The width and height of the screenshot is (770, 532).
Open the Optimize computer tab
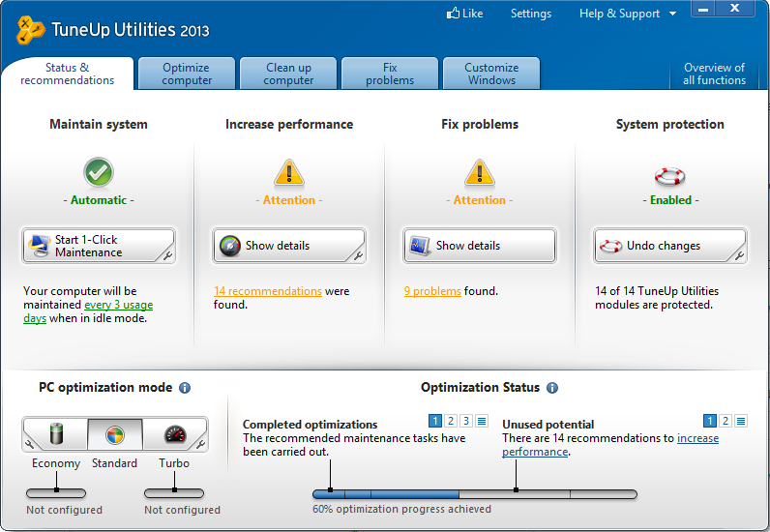pyautogui.click(x=187, y=74)
